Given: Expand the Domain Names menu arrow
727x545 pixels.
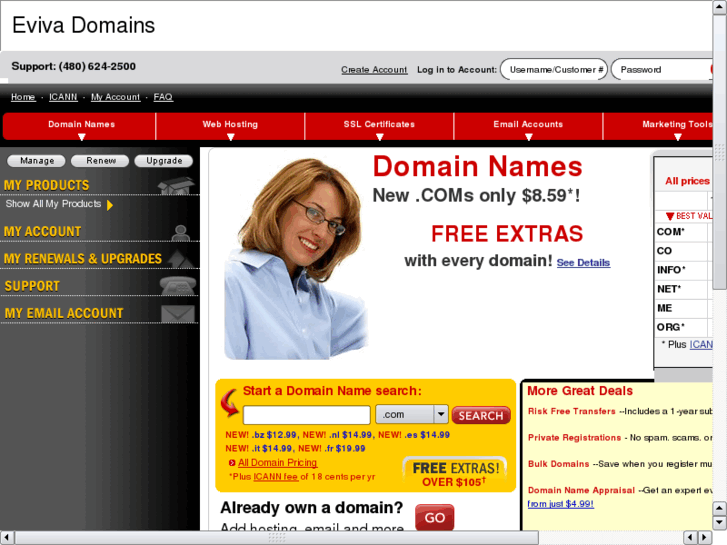Looking at the screenshot, I should pos(82,137).
